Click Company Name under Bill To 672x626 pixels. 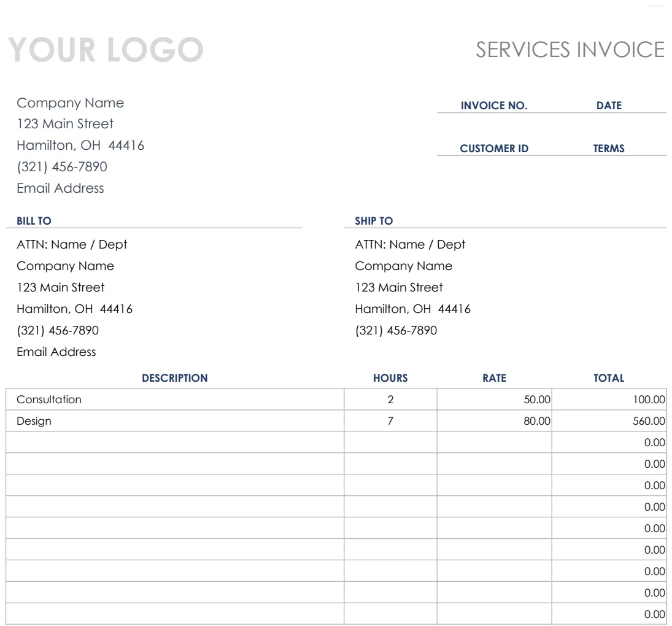66,266
